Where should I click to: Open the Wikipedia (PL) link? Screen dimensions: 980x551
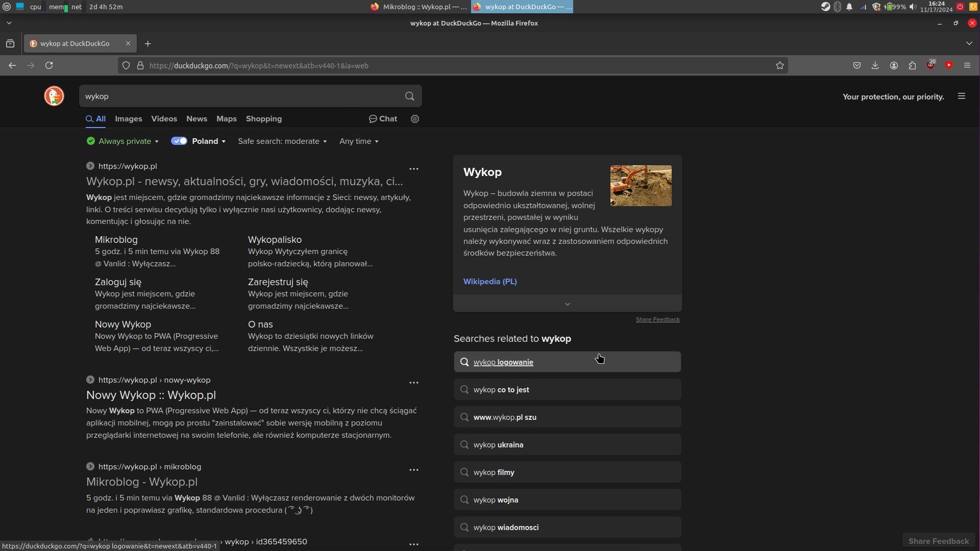489,282
